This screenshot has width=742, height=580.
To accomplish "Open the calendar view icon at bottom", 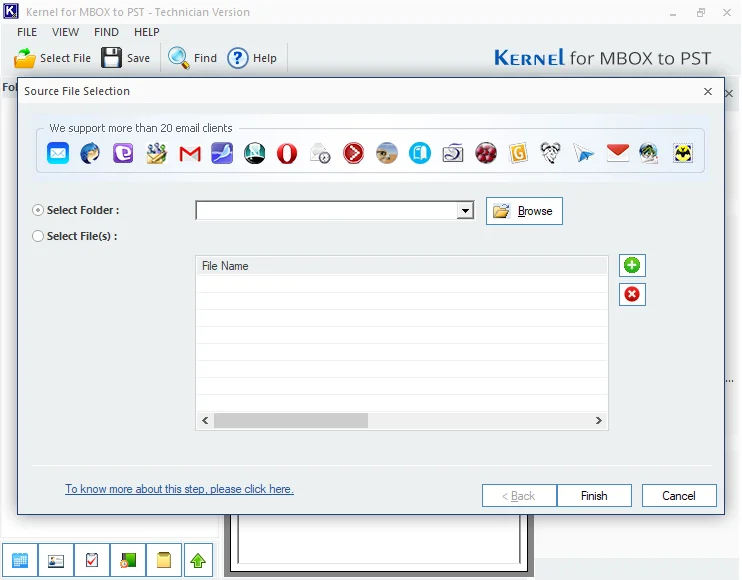I will (x=20, y=560).
